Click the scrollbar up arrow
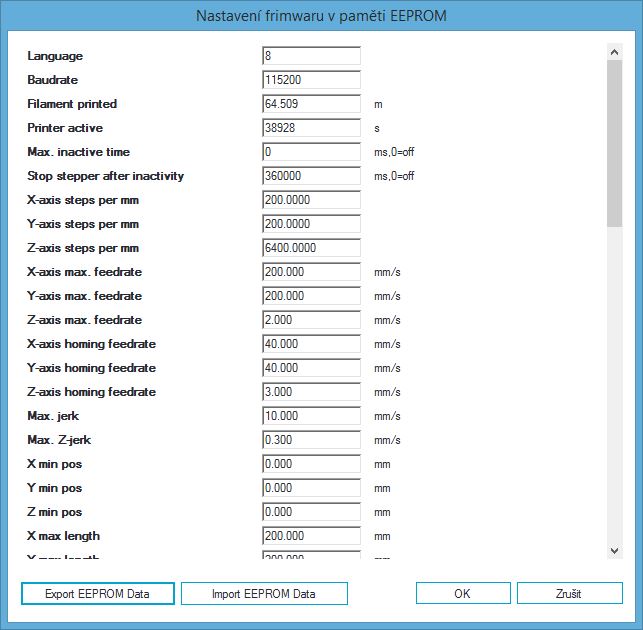Image resolution: width=643 pixels, height=630 pixels. [x=615, y=51]
